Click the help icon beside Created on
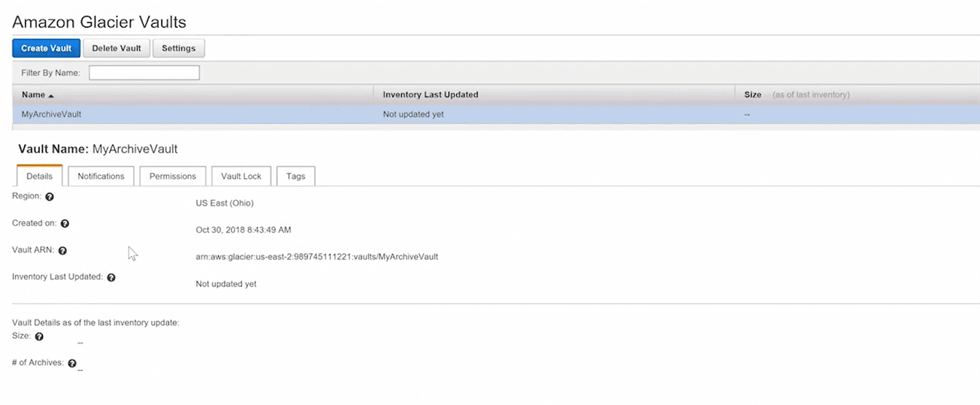Image resolution: width=980 pixels, height=405 pixels. [x=65, y=224]
